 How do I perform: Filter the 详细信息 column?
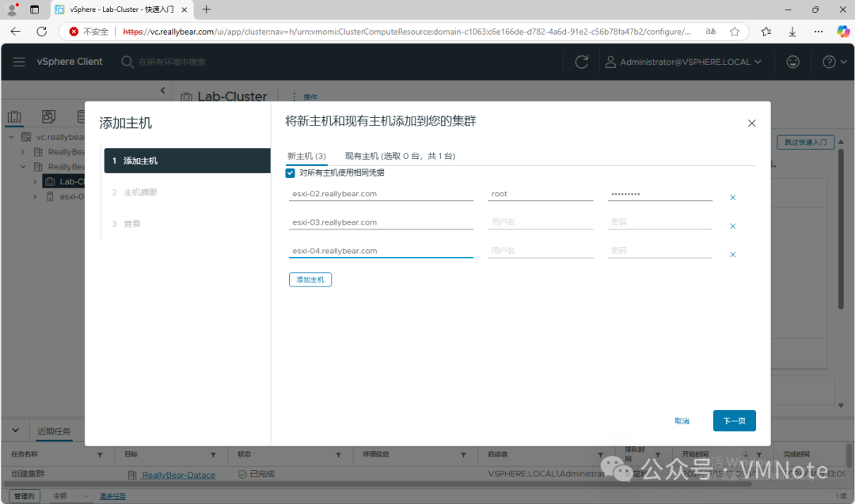tap(463, 454)
